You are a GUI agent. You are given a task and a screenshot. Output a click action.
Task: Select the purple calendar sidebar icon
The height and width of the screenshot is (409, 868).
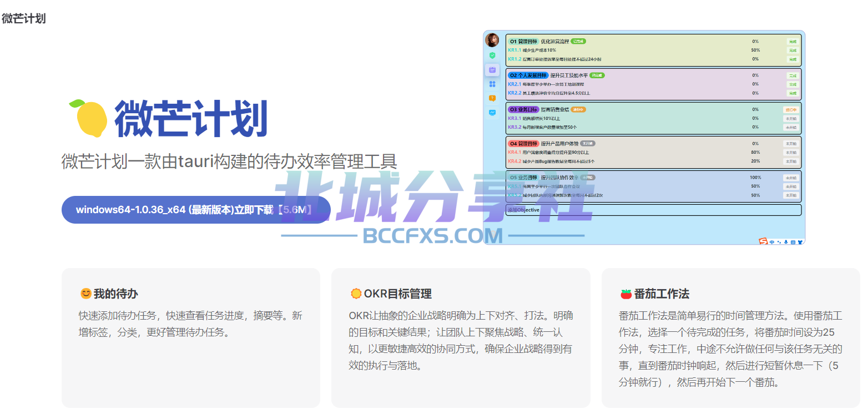tap(492, 70)
